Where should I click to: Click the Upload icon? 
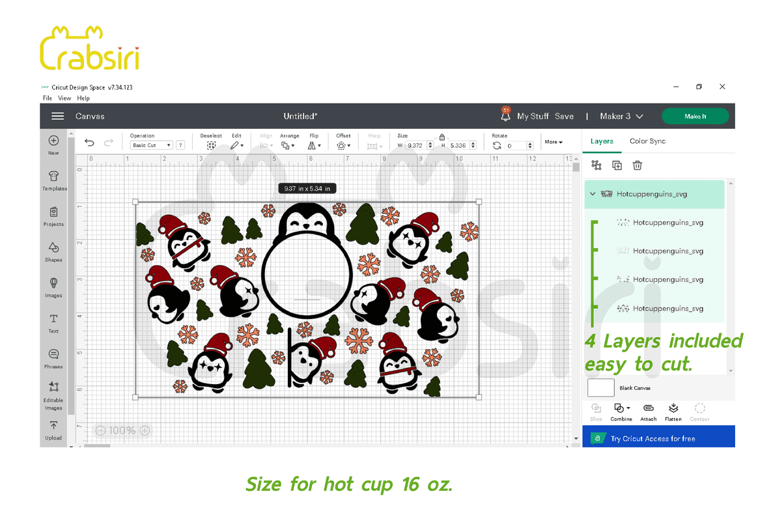[54, 429]
